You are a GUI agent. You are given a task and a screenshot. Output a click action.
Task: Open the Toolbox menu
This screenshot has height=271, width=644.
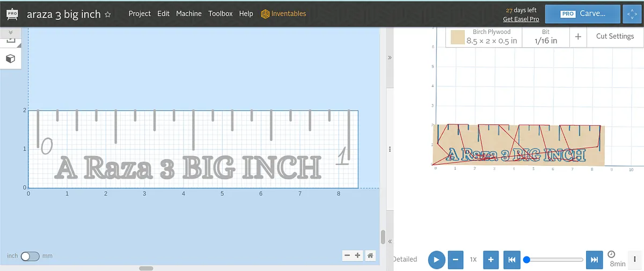coord(221,14)
